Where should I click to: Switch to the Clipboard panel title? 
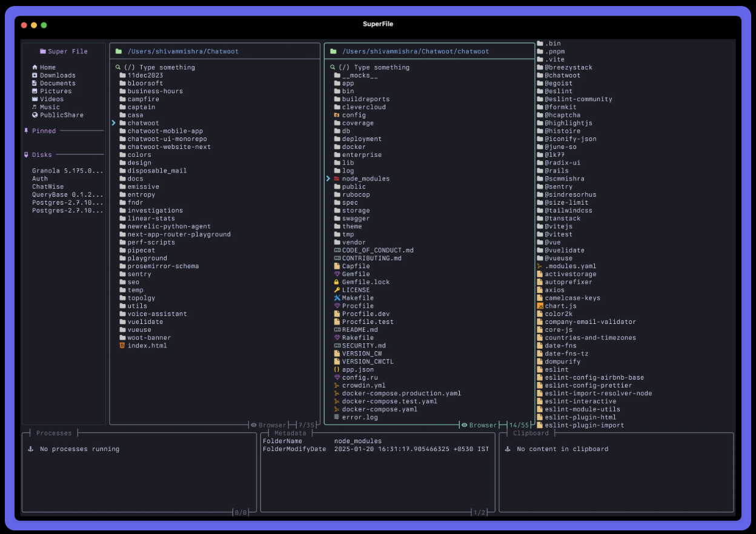click(x=531, y=433)
